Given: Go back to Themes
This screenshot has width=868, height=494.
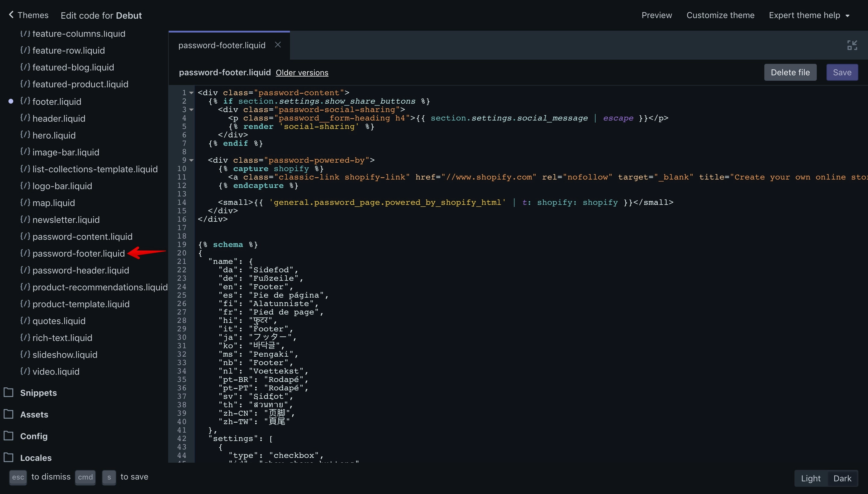Looking at the screenshot, I should (x=28, y=15).
